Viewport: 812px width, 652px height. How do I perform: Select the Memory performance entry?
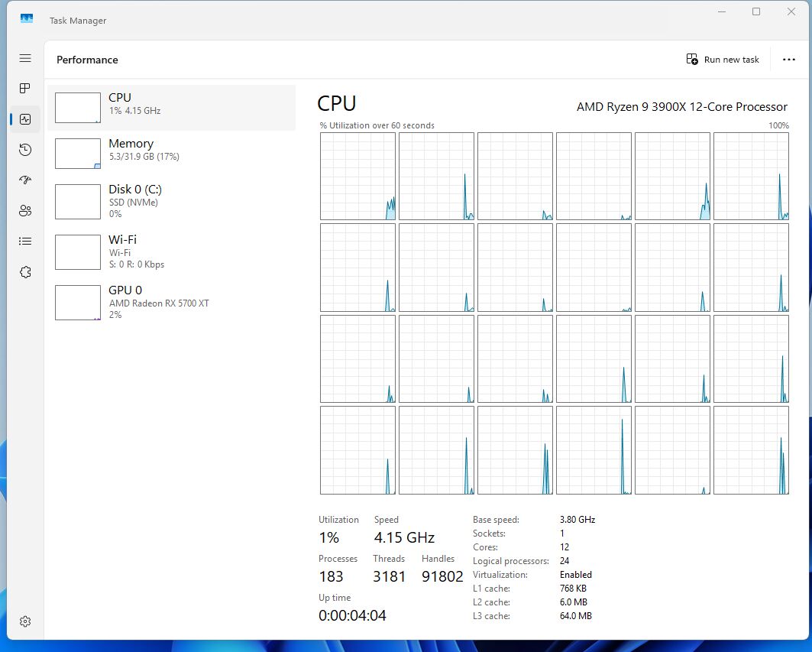[171, 153]
